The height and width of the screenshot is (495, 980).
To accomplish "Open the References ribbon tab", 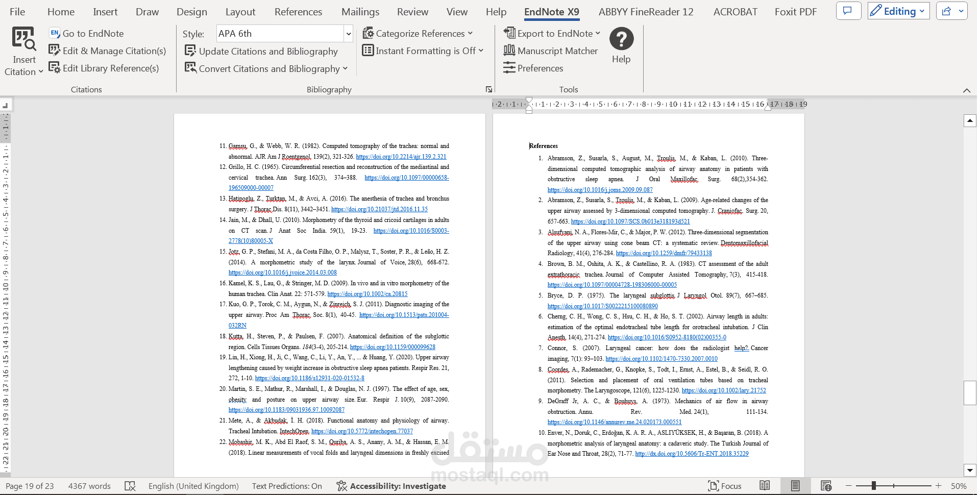I will click(298, 12).
